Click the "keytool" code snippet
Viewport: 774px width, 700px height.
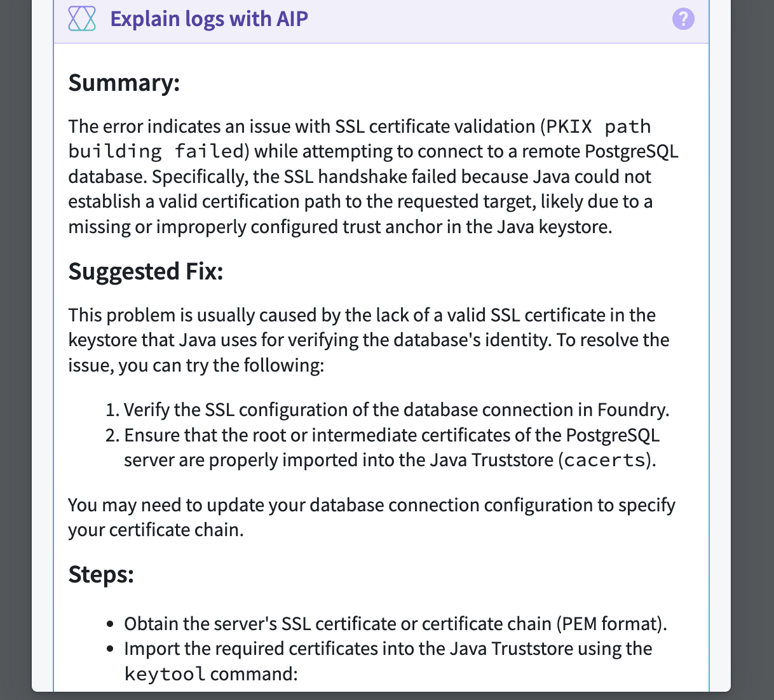click(165, 674)
